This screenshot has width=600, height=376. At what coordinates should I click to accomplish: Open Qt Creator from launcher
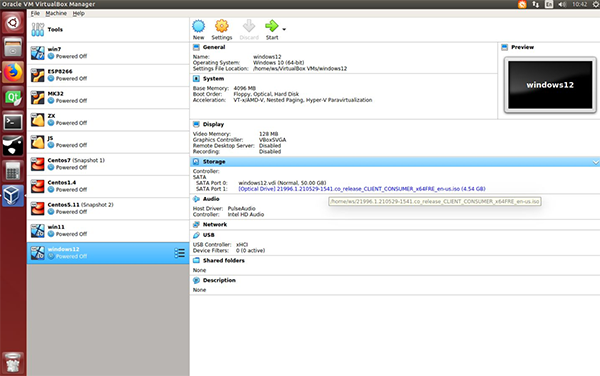tap(13, 97)
